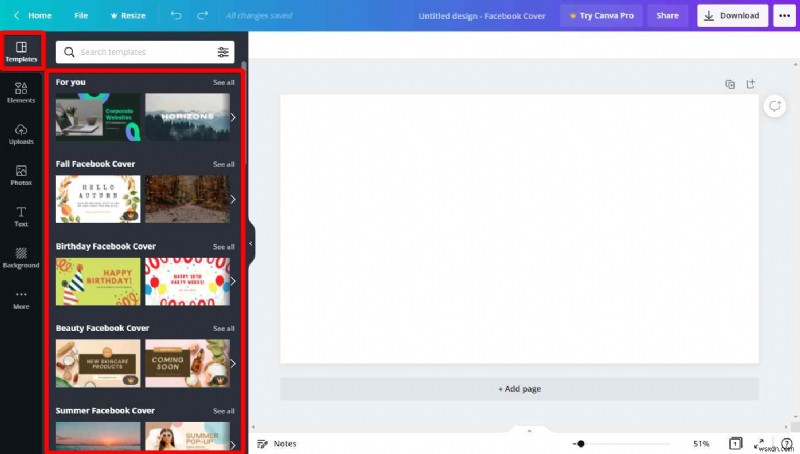The width and height of the screenshot is (800, 454).
Task: Show More sidebar options
Action: [21, 299]
